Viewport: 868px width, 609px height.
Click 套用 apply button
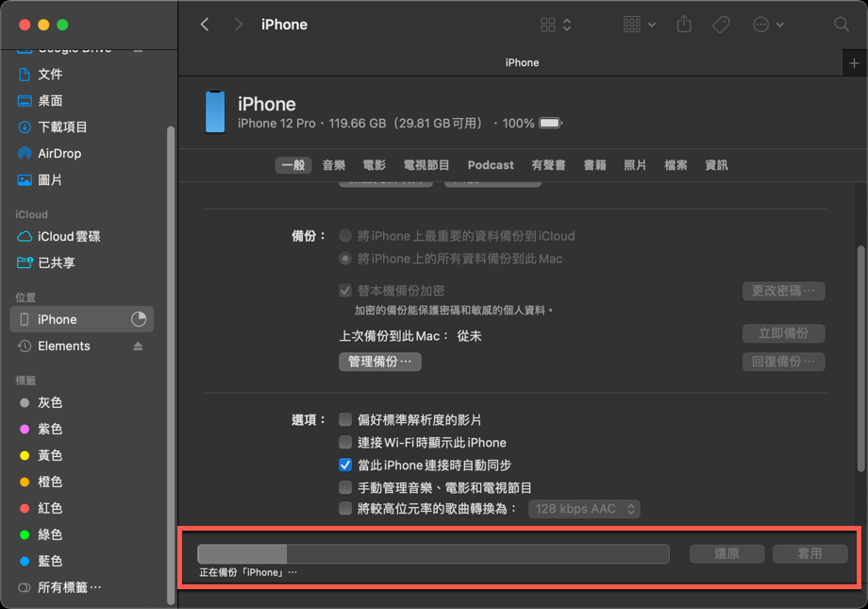point(810,553)
